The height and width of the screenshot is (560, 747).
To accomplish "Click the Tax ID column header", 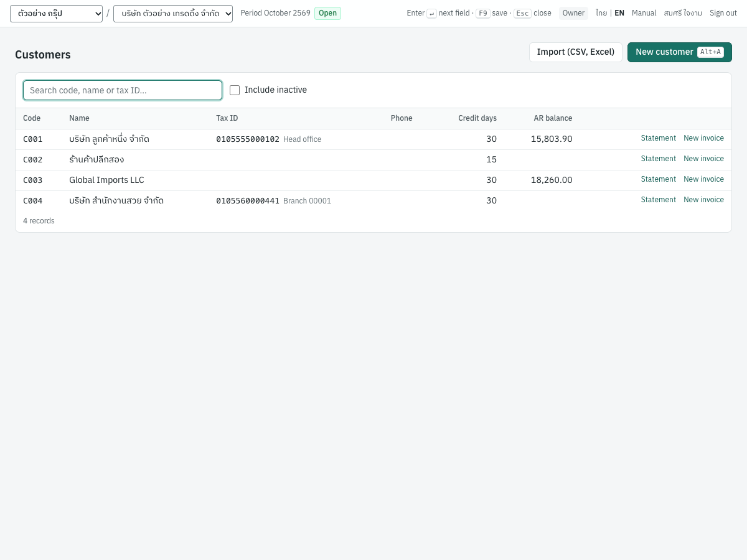I will tap(227, 118).
